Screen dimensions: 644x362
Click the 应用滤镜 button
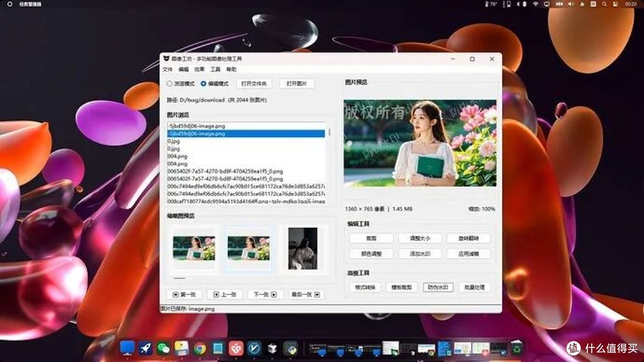point(469,254)
